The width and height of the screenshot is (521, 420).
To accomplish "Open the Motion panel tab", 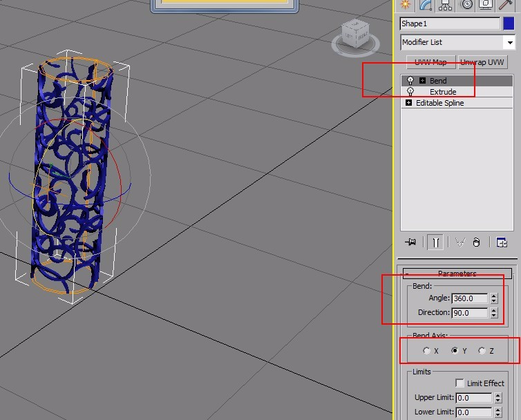I will [x=466, y=5].
